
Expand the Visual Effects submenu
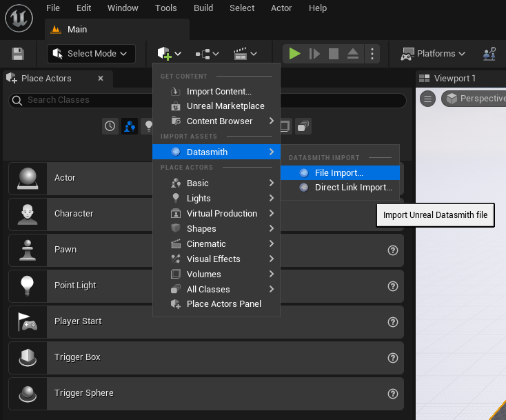coord(216,259)
